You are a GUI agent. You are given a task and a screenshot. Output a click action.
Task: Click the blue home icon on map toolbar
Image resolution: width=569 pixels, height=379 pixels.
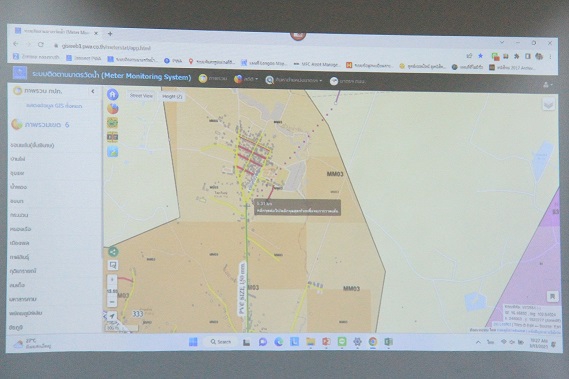pos(113,95)
